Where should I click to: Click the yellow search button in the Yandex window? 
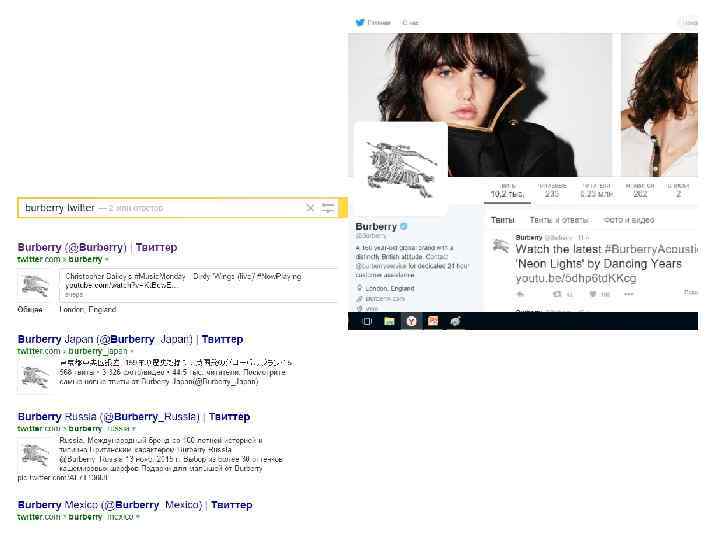pyautogui.click(x=343, y=208)
